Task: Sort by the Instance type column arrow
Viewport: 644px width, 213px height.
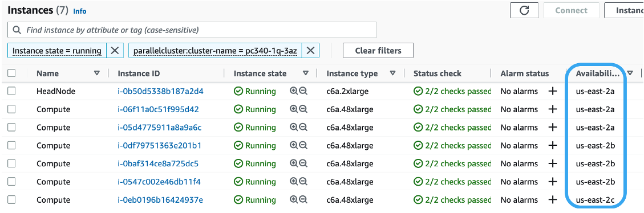Action: pos(392,73)
